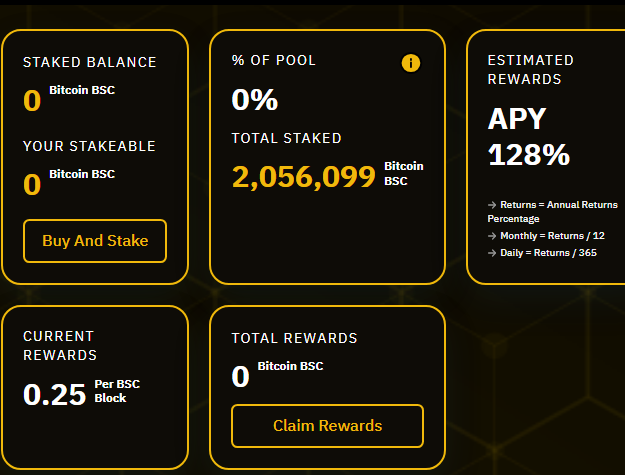Click the Per BSC Block label
The image size is (625, 475).
[117, 391]
